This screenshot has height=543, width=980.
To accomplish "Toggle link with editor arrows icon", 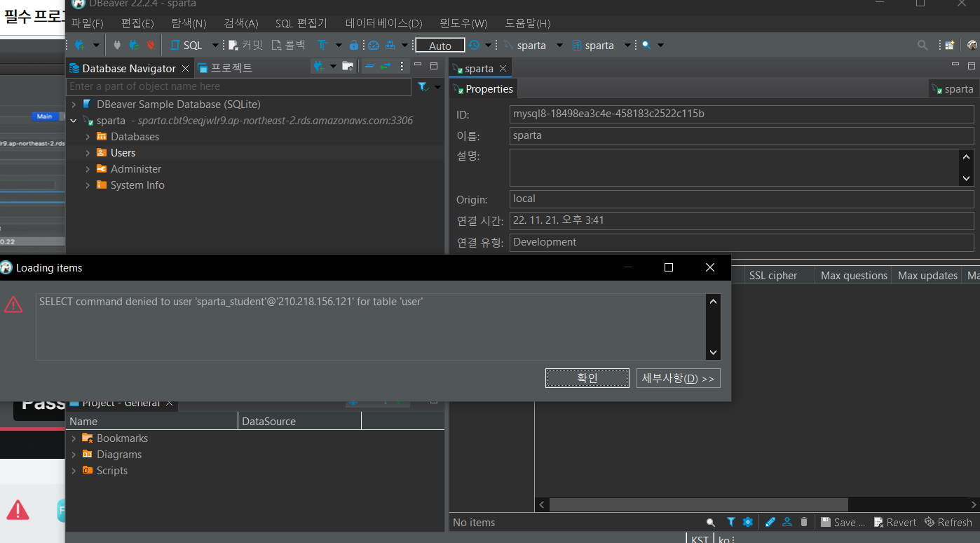I will [x=386, y=66].
